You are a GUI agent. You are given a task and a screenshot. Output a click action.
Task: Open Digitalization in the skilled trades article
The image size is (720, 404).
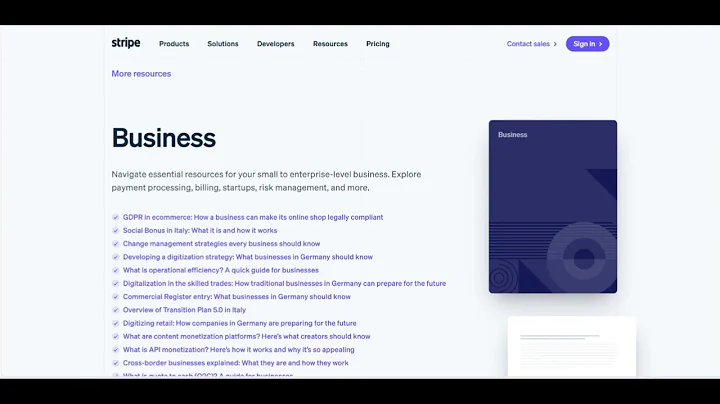pyautogui.click(x=284, y=284)
